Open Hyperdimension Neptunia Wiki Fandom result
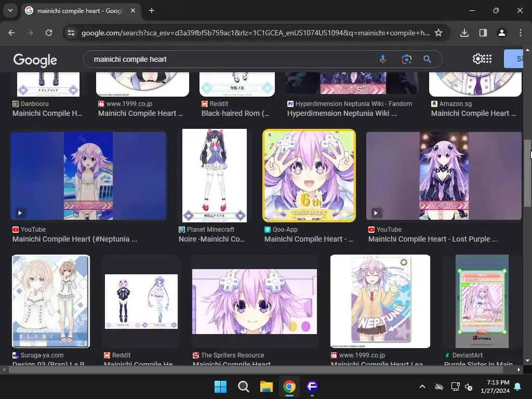532x399 pixels. coord(342,113)
